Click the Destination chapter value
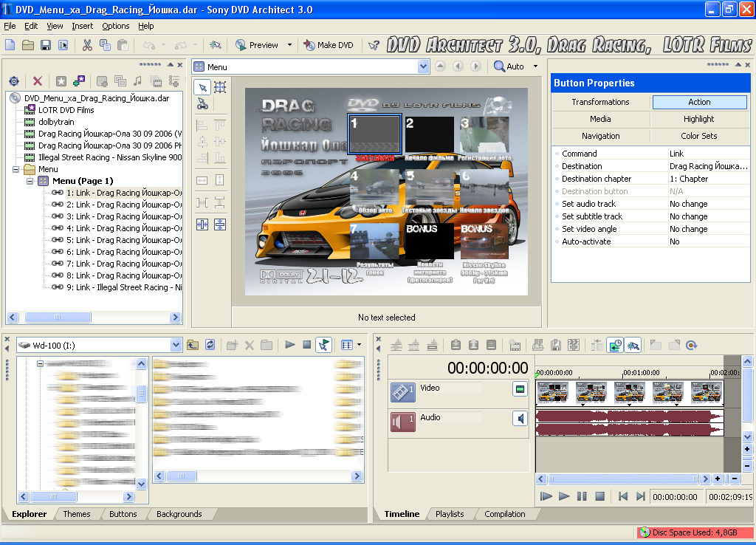Viewport: 756px width, 545px height. (x=708, y=179)
